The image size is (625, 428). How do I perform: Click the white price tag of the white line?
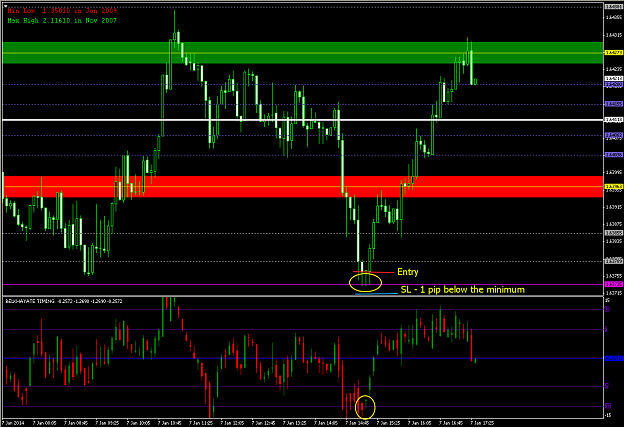pyautogui.click(x=614, y=120)
